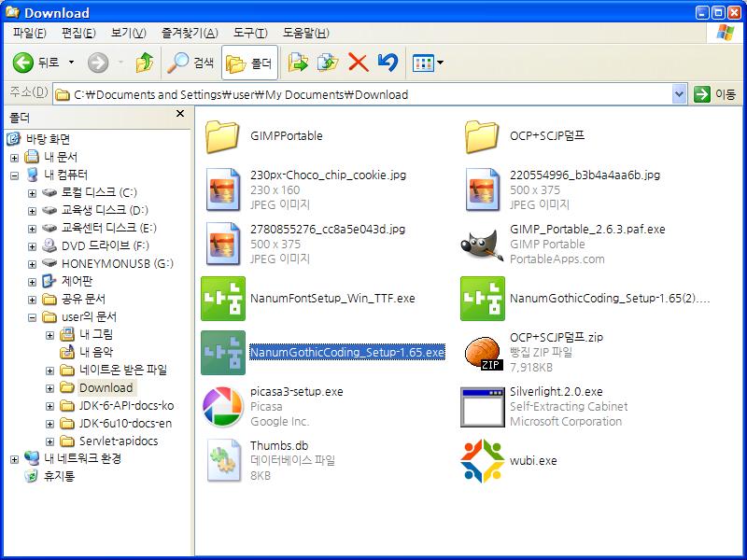Click the wubi.exe file name
The image size is (747, 560).
(x=533, y=461)
